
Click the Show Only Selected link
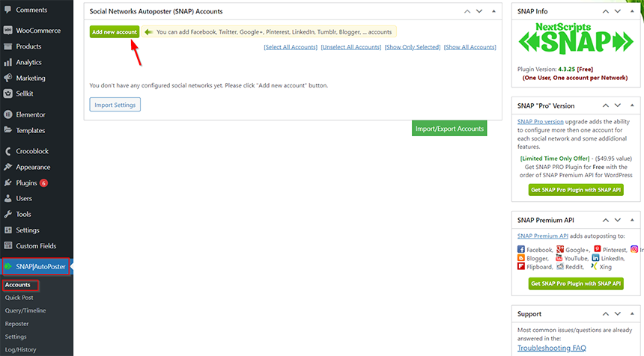pyautogui.click(x=413, y=47)
